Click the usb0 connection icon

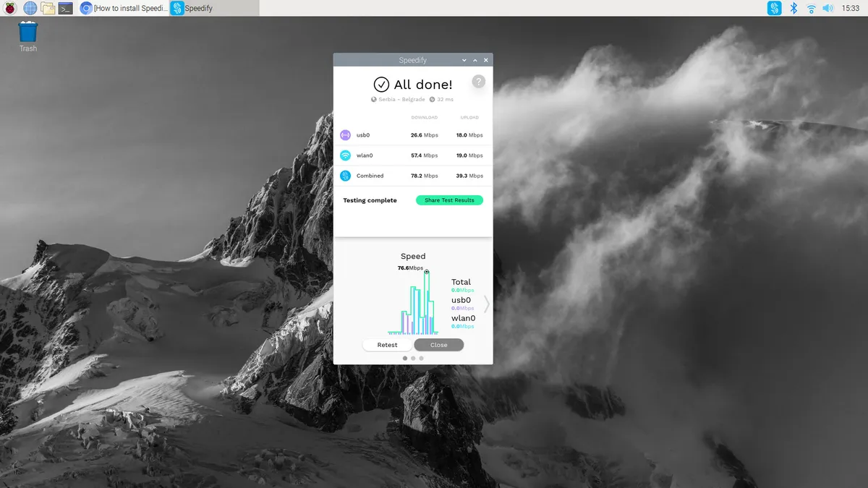345,135
